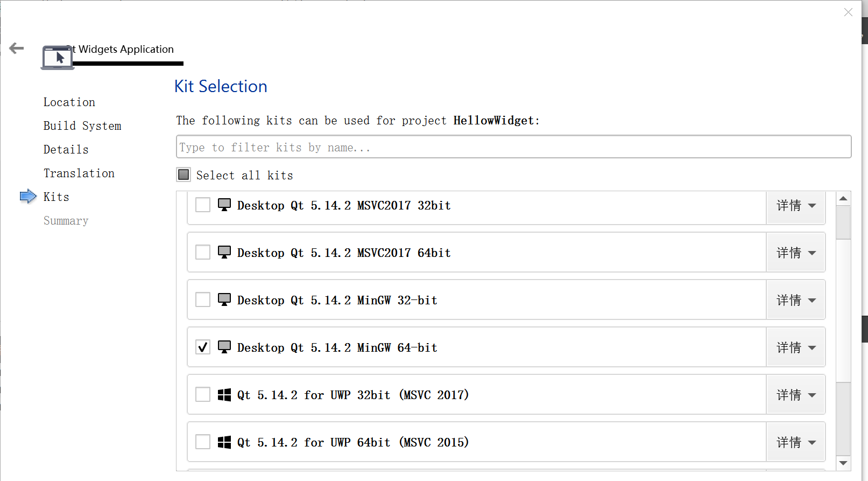Click the scroll down arrow of kit list
This screenshot has height=481, width=868.
click(x=843, y=463)
